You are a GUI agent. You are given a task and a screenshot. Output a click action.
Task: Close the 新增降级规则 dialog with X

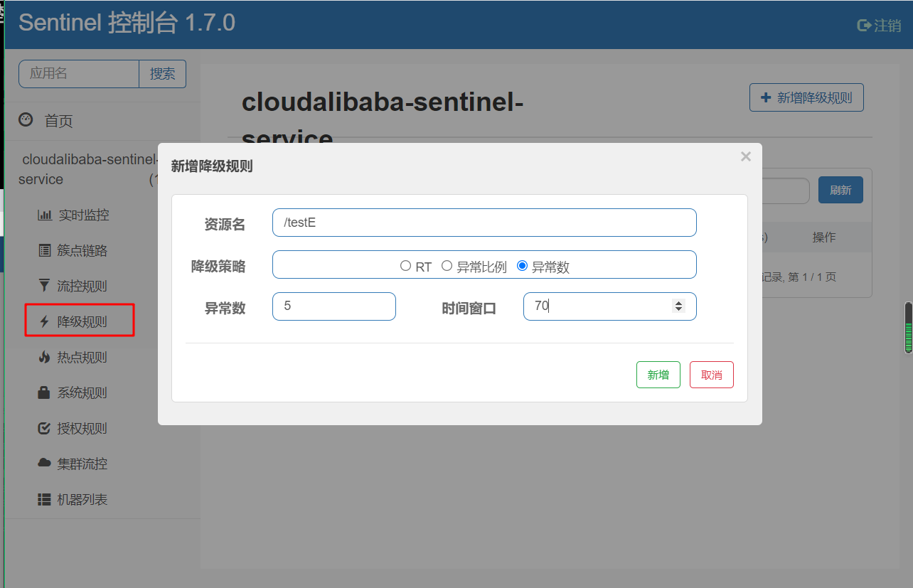pyautogui.click(x=746, y=156)
